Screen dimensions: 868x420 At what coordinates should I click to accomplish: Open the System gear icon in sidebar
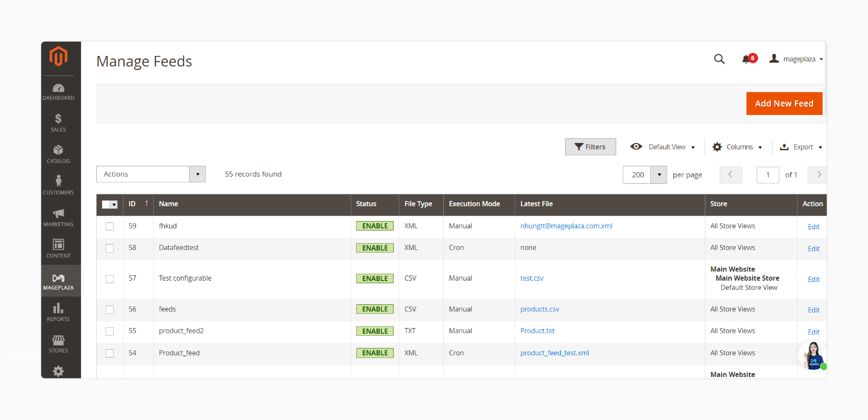tap(58, 371)
